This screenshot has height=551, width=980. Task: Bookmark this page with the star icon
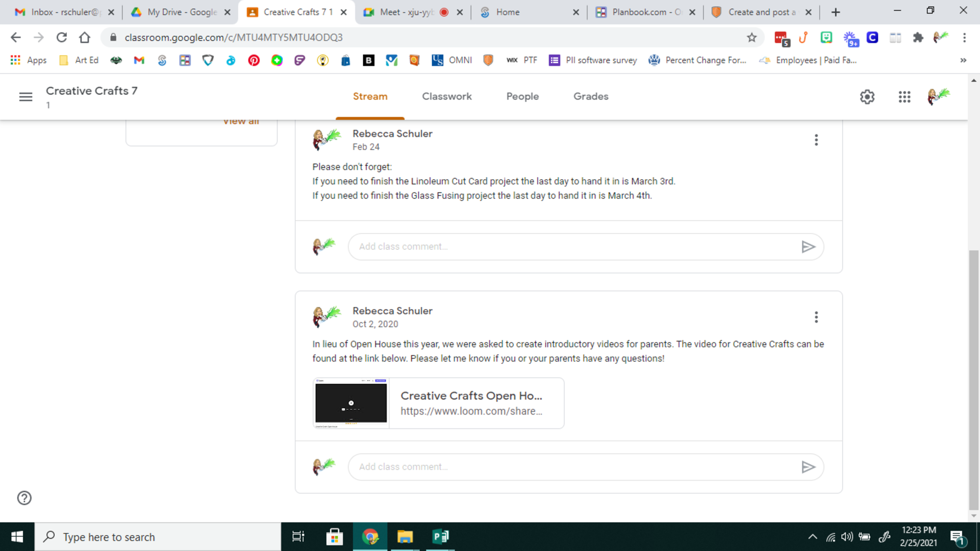click(x=751, y=37)
